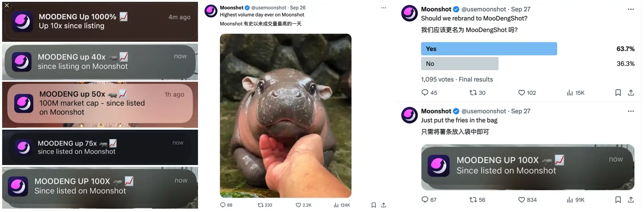The height and width of the screenshot is (212, 644).
Task: Select the Yes poll result bar
Action: (489, 49)
